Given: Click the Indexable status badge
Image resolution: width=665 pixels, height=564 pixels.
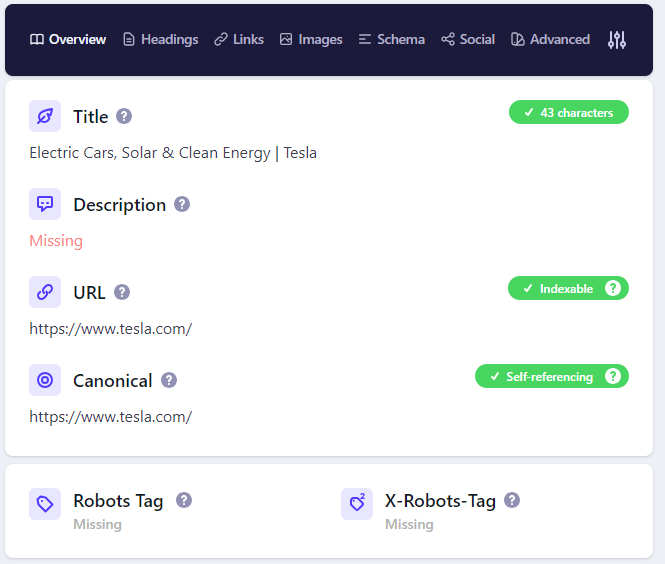Looking at the screenshot, I should (x=567, y=289).
